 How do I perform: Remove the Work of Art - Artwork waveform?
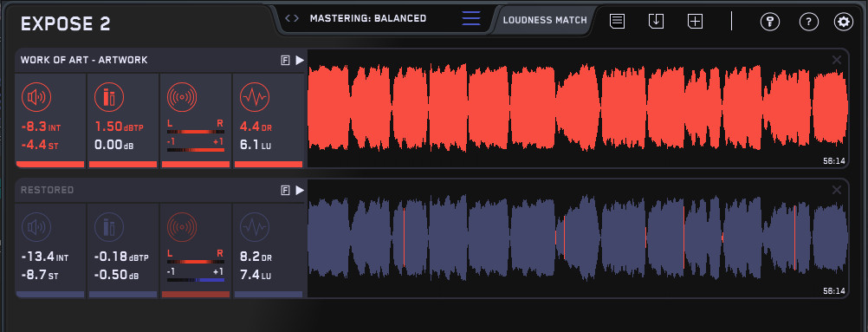click(837, 60)
